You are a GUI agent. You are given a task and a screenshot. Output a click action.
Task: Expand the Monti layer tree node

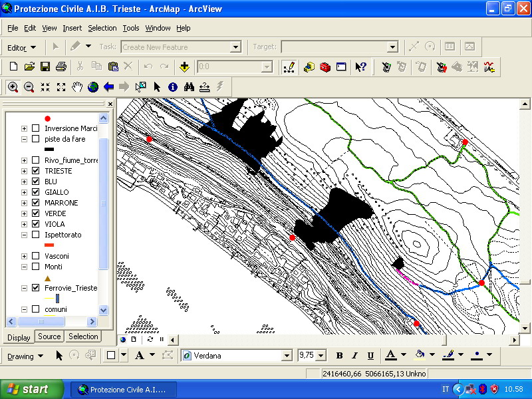tap(25, 267)
